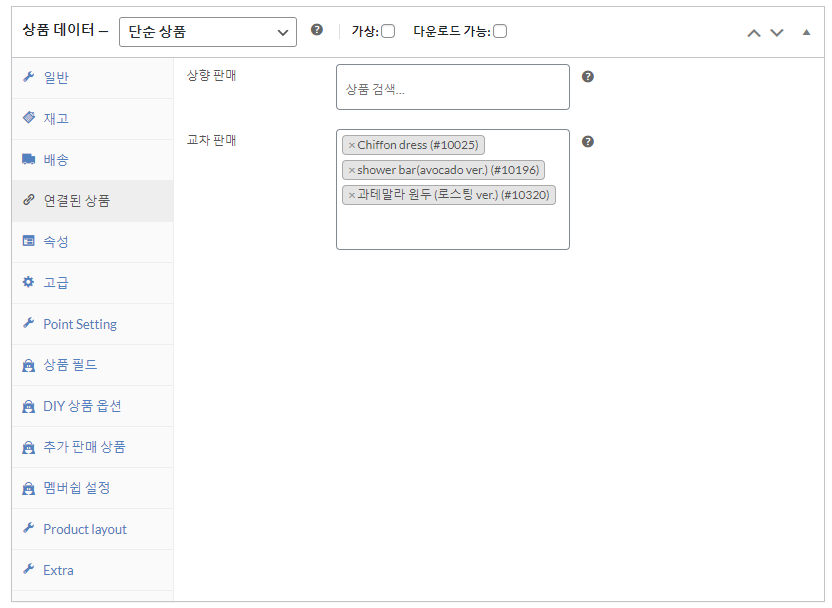
Task: Toggle the 다운로드 가능 checkbox
Action: (x=500, y=31)
